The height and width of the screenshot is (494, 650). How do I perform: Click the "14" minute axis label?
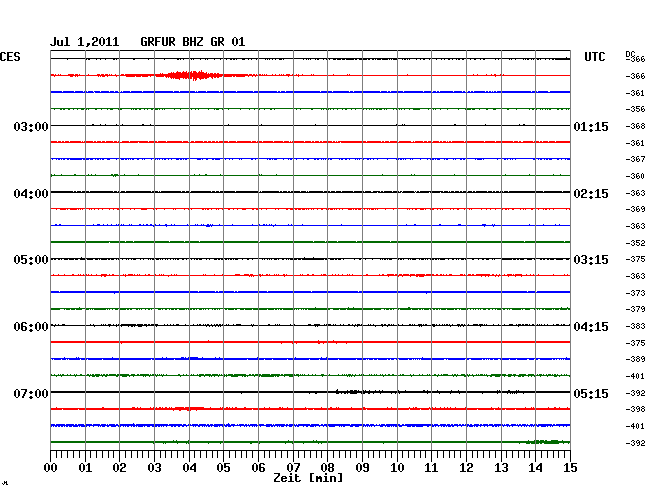point(535,467)
